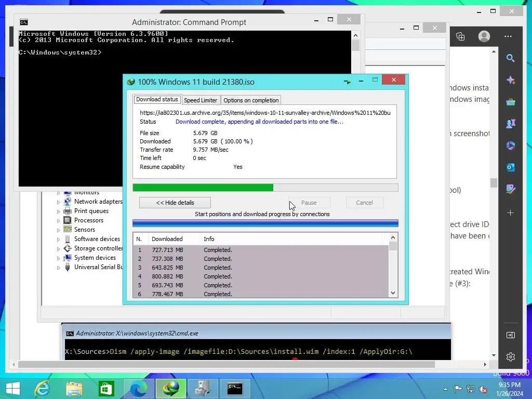
Task: Open Internet Explorer from the taskbar
Action: [x=42, y=389]
